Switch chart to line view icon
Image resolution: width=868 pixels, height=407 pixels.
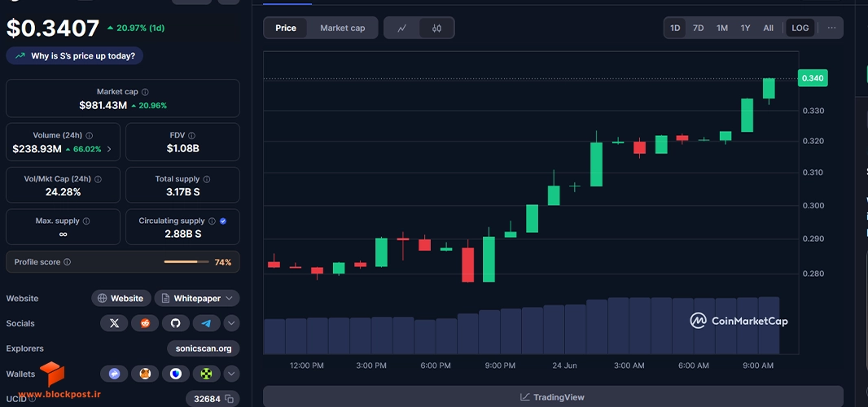(402, 28)
